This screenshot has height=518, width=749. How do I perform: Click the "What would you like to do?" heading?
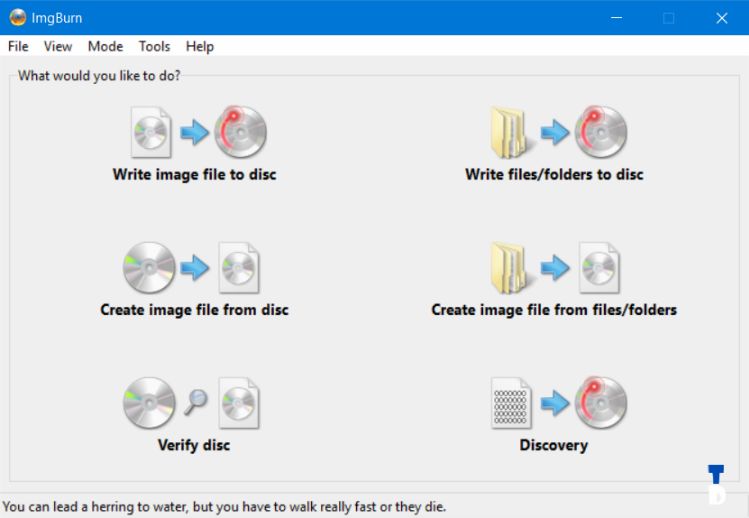point(99,76)
